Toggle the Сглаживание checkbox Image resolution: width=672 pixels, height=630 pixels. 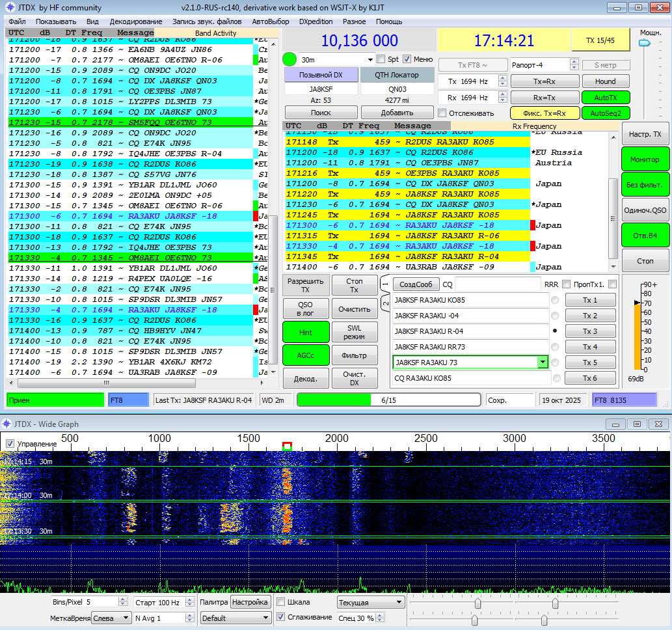[281, 617]
